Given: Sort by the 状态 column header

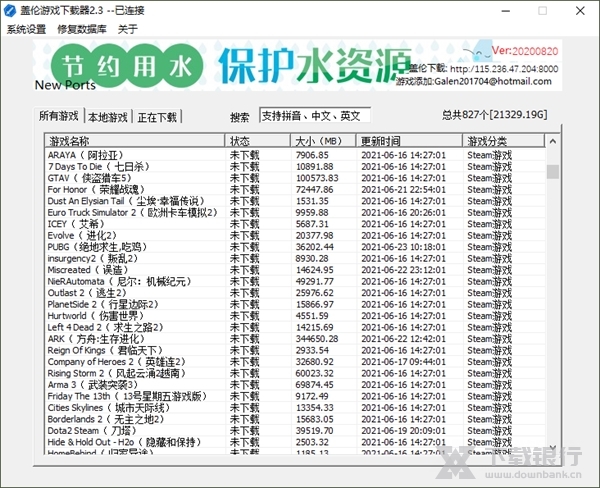Looking at the screenshot, I should click(x=258, y=141).
